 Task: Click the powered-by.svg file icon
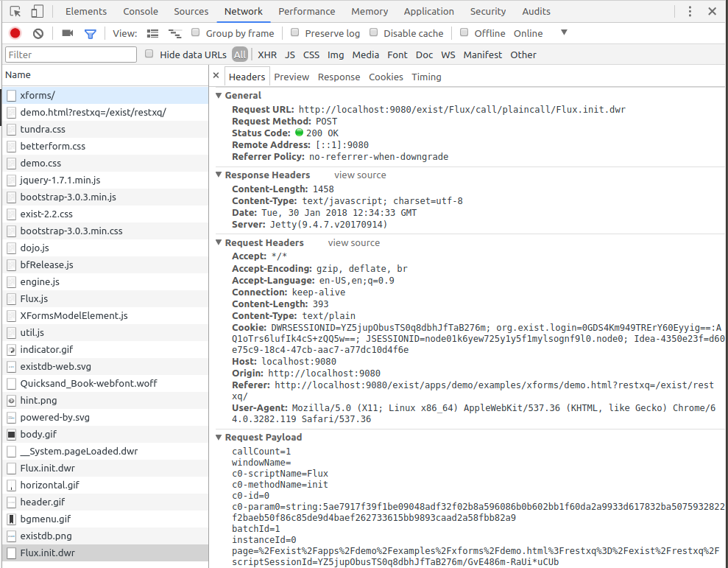pyautogui.click(x=12, y=418)
